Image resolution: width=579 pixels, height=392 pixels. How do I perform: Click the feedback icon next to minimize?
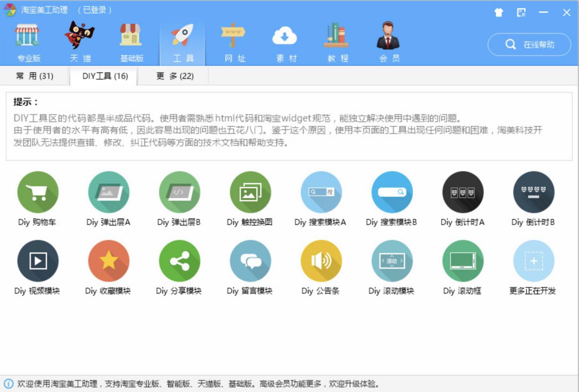tap(521, 12)
